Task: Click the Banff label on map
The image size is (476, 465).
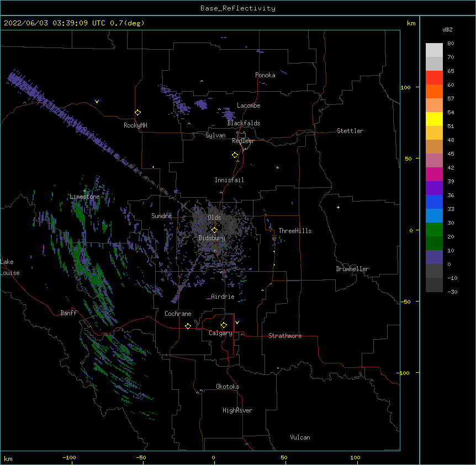Action: pyautogui.click(x=68, y=313)
